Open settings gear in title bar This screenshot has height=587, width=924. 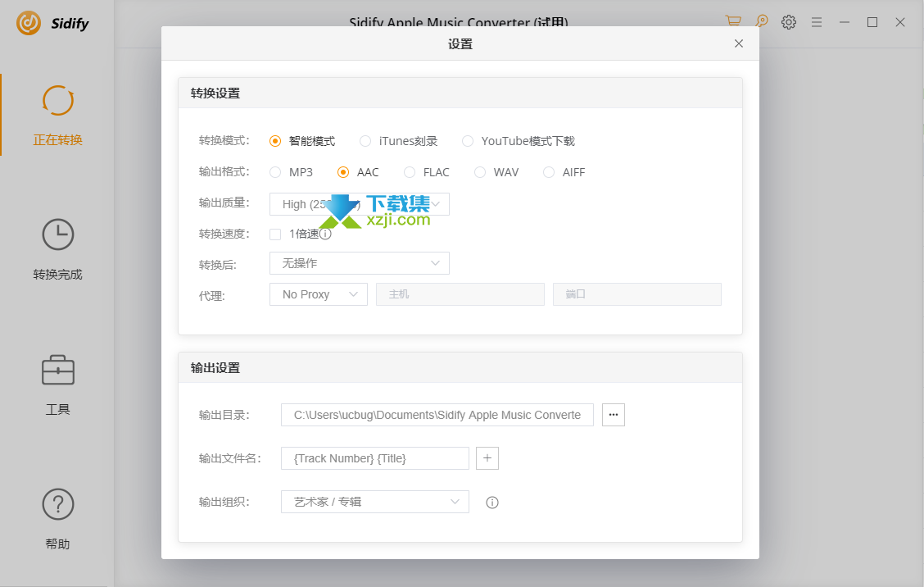789,22
